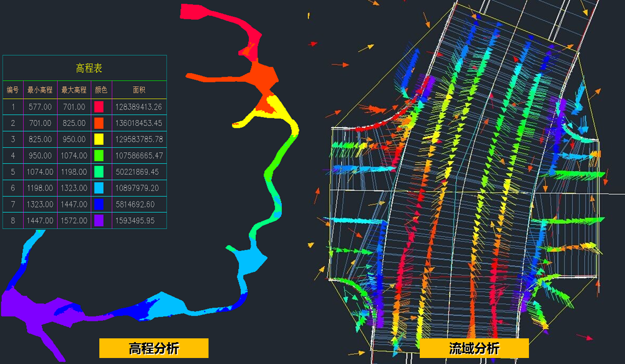The height and width of the screenshot is (364, 625).
Task: Select the dark blue swatch in row 7
Action: (99, 205)
